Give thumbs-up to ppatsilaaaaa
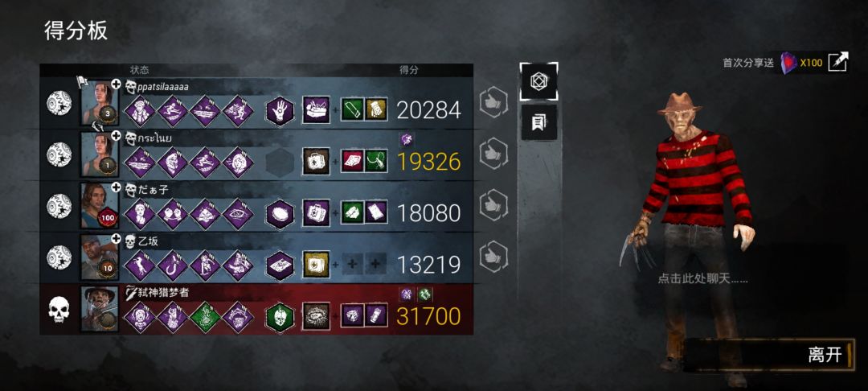The height and width of the screenshot is (391, 868). [x=493, y=102]
